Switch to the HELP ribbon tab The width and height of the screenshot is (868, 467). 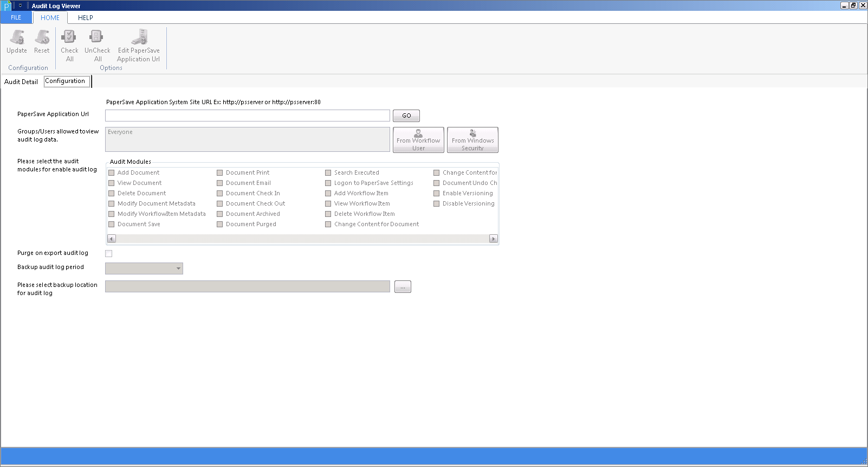(x=86, y=17)
